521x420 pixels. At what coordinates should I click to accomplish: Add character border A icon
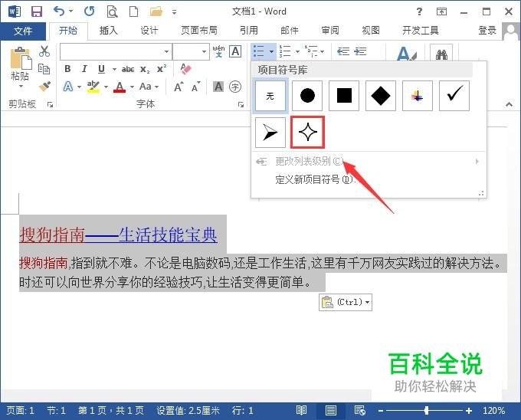pyautogui.click(x=235, y=51)
